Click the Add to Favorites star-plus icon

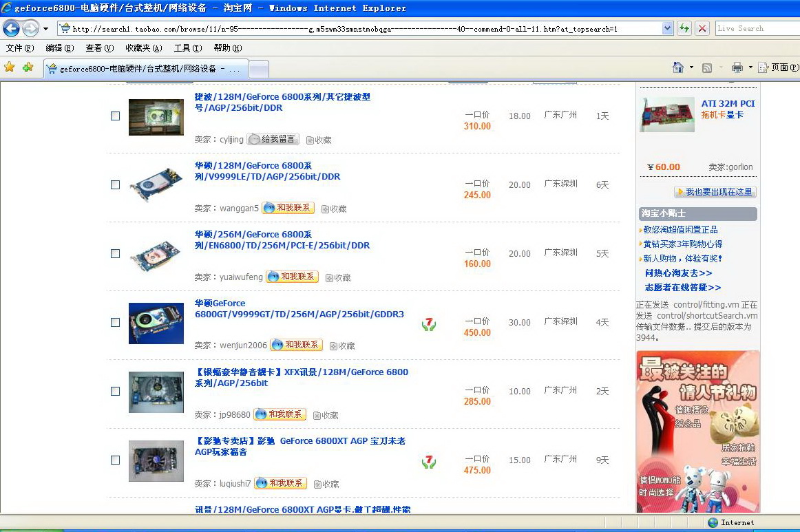(x=28, y=67)
